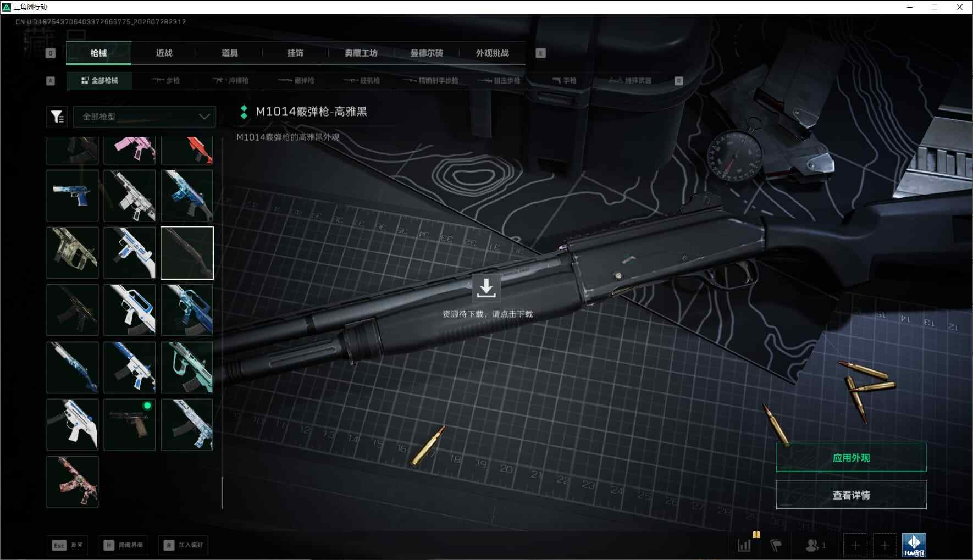Click the 应用外观 apply skin button

(x=851, y=458)
